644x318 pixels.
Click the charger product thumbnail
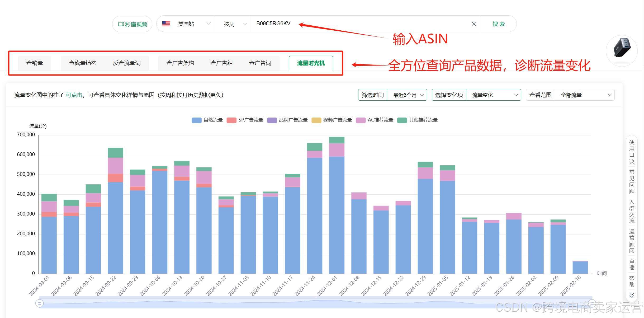tap(622, 49)
